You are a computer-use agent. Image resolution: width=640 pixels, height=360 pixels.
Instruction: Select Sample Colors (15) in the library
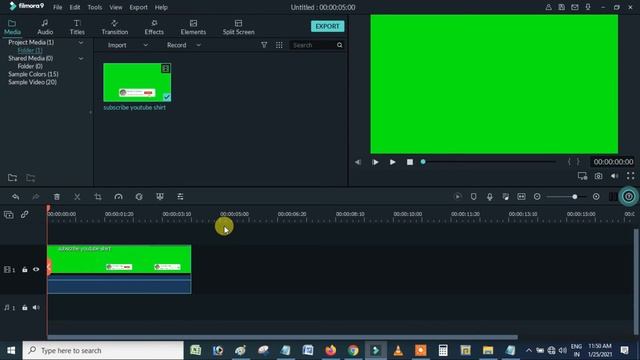tap(33, 74)
